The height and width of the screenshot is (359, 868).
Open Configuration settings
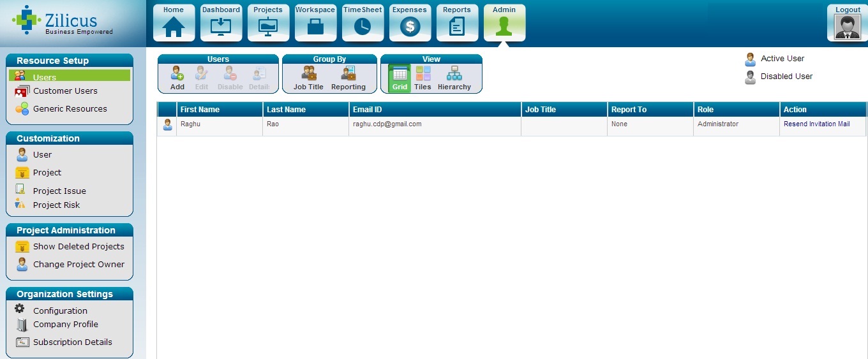pos(60,311)
